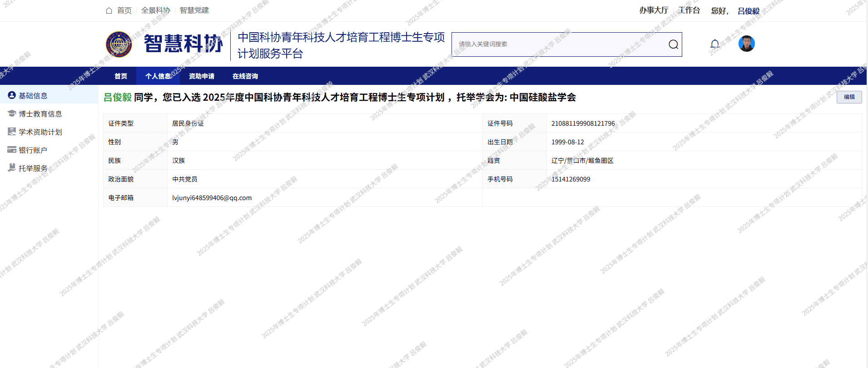
Task: Open 智慧党建 top link
Action: (x=194, y=10)
